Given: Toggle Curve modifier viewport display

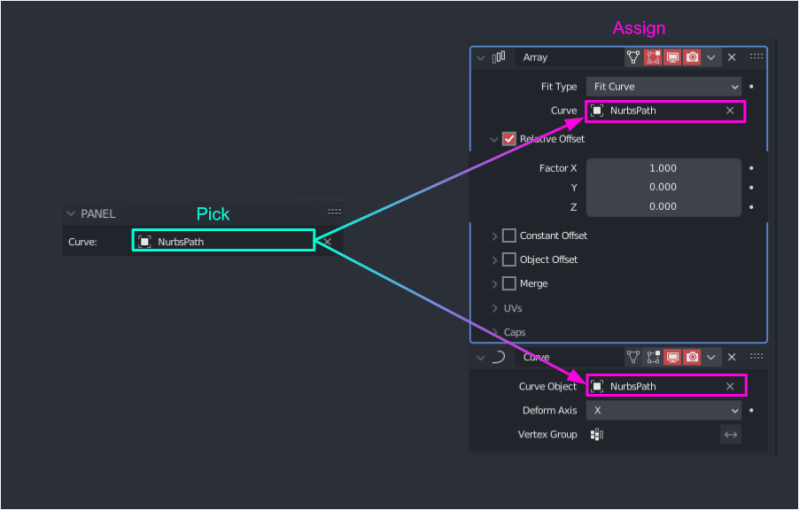Looking at the screenshot, I should pos(673,357).
